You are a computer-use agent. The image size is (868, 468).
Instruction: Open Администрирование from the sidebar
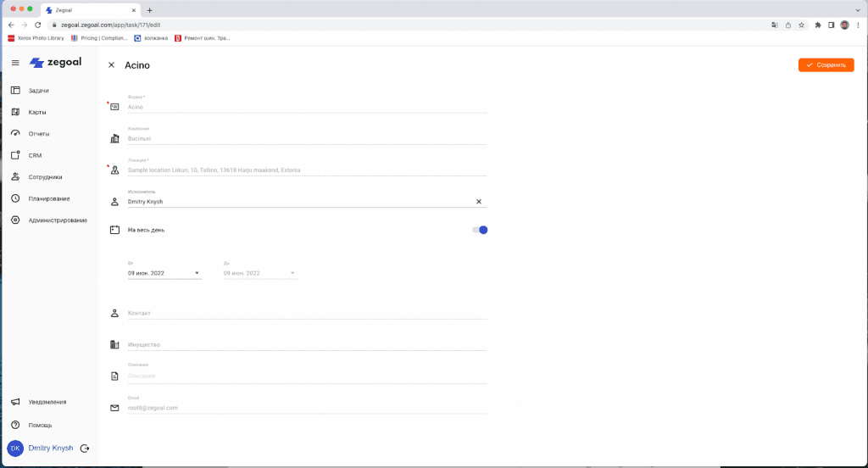pyautogui.click(x=58, y=220)
